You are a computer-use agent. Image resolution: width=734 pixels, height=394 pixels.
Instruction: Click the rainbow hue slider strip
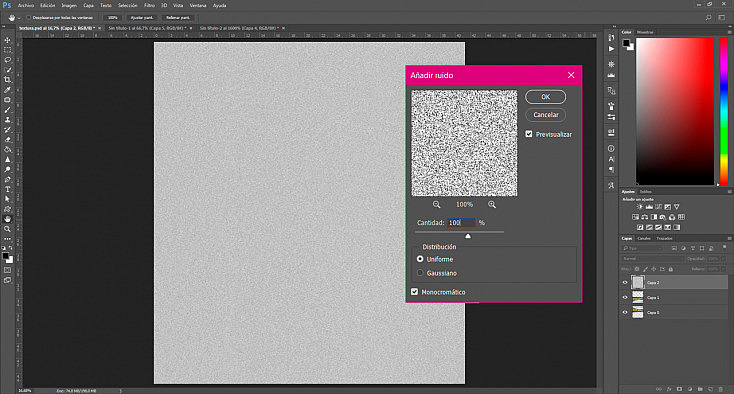[724, 111]
